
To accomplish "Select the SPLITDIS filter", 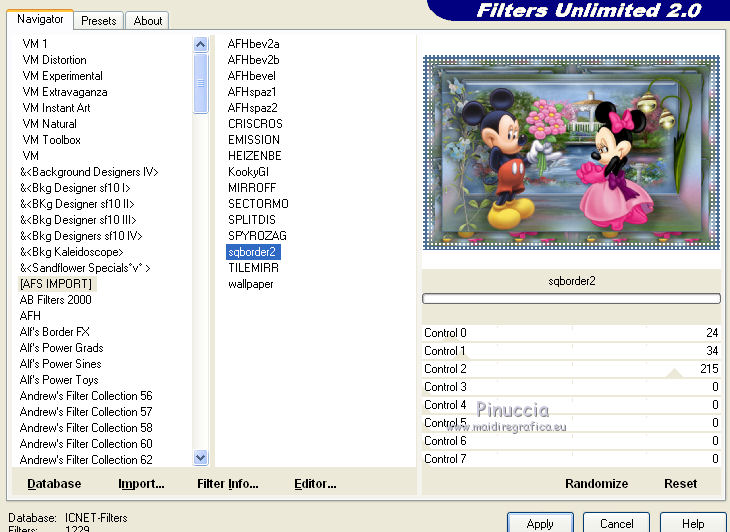I will pyautogui.click(x=252, y=220).
